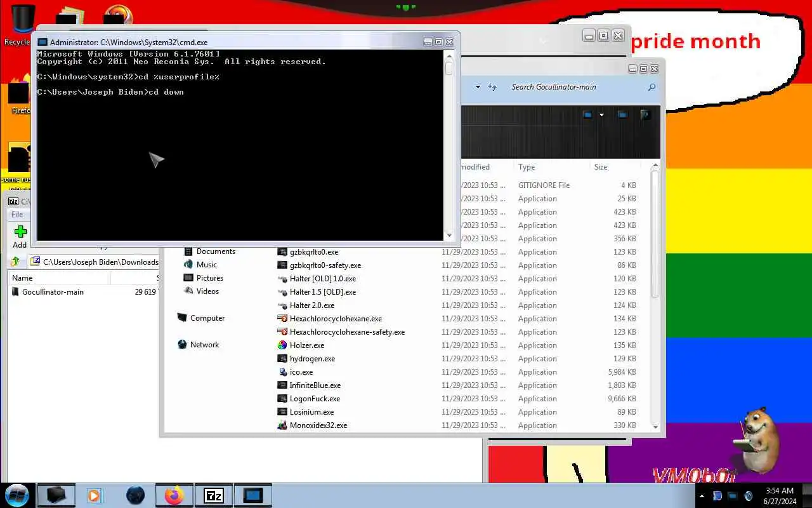Click the refresh arrows beside the address bar

[492, 87]
